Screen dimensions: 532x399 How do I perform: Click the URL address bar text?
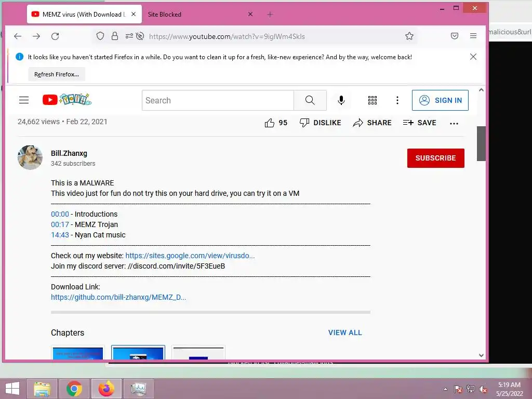[227, 36]
